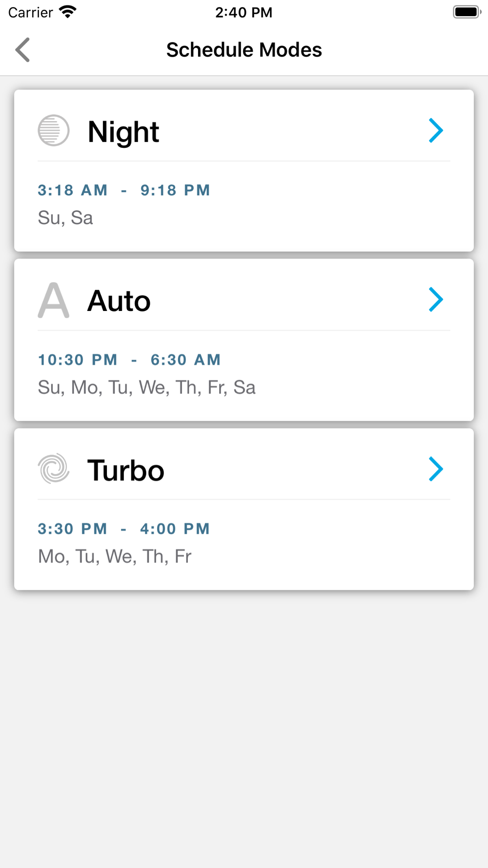488x868 pixels.
Task: Tap the Su through Sa all-days label
Action: point(146,388)
